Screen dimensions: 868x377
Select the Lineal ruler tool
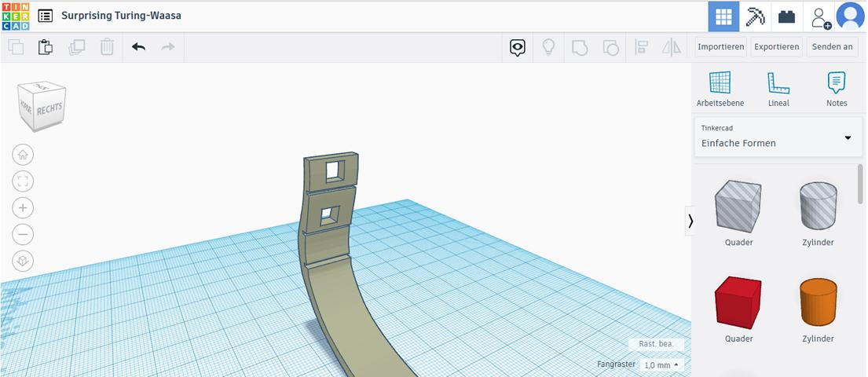pos(778,89)
